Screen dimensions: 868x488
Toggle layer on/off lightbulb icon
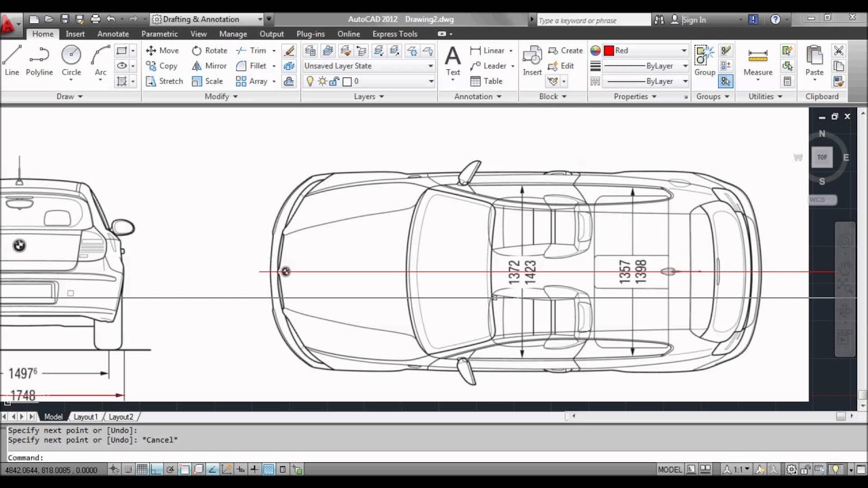(x=310, y=81)
